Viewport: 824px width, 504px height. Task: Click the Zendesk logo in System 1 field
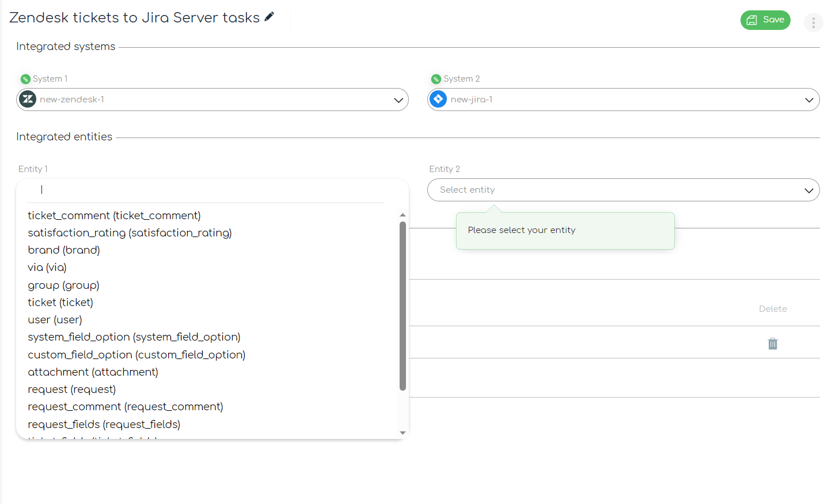(27, 100)
